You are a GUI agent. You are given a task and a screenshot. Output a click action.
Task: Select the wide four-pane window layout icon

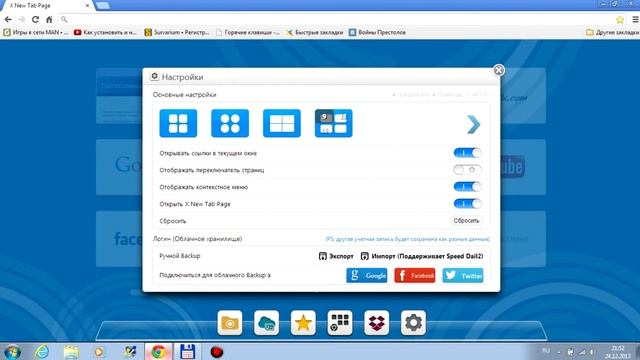click(x=282, y=123)
